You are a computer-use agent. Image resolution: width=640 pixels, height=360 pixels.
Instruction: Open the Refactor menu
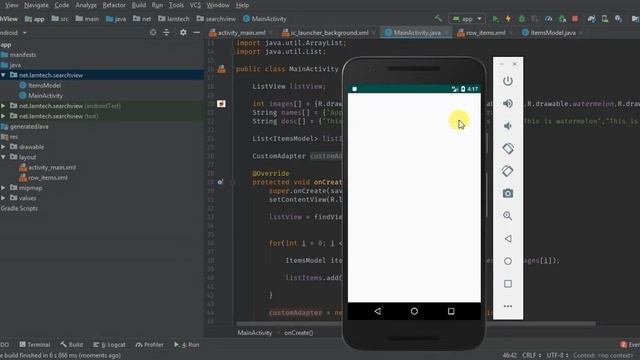(x=114, y=5)
